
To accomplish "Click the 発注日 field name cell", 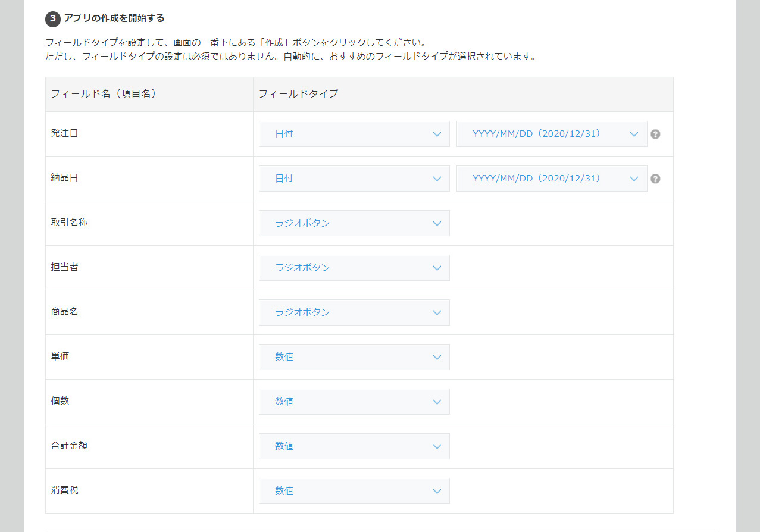I will tap(149, 134).
